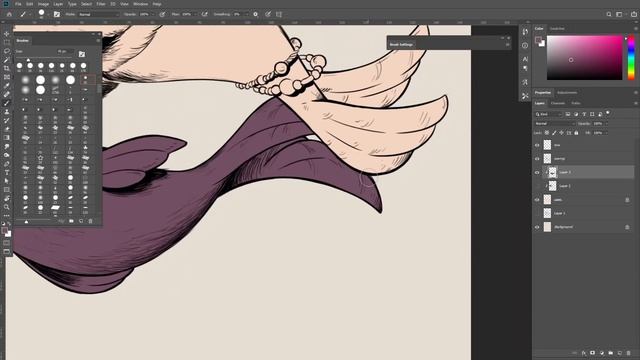Screen dimensions: 640x360
Task: Select the Pen tool
Action: (7, 164)
